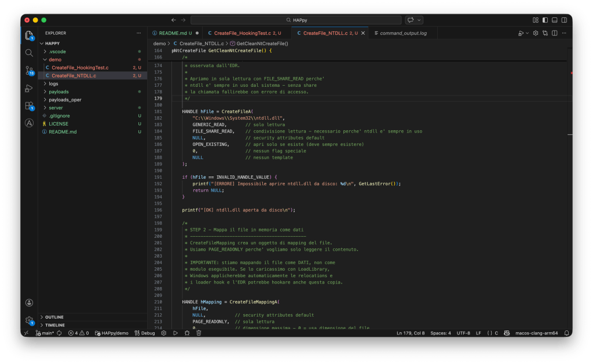Open the run/debug dropdown arrow in editor toolbar
This screenshot has height=364, width=593.
527,33
